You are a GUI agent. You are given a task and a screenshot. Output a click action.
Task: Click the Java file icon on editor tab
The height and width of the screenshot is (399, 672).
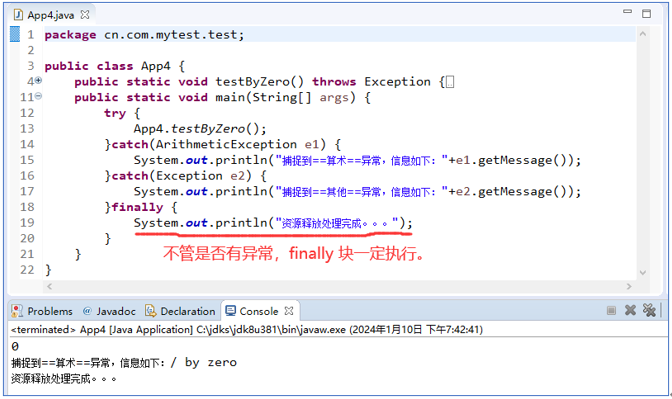[x=18, y=15]
